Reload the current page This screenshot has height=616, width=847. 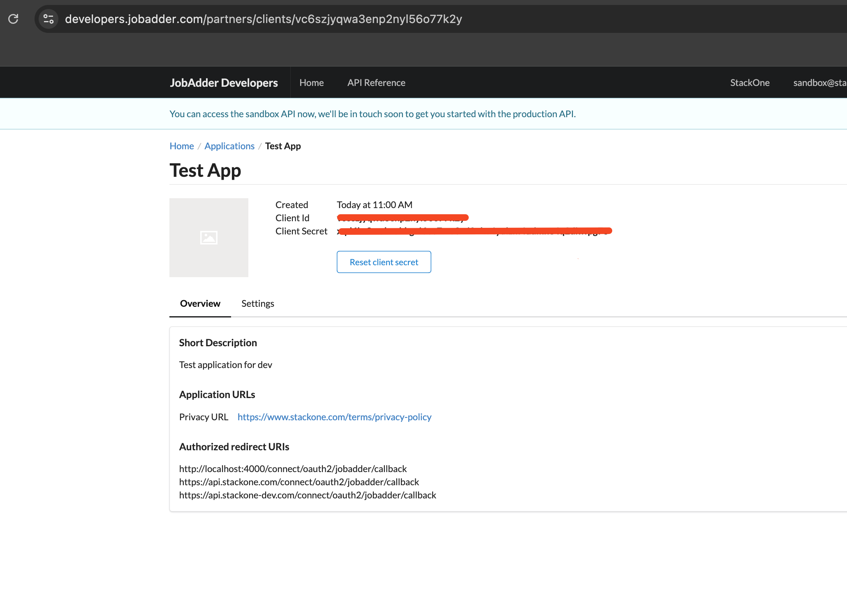(14, 19)
